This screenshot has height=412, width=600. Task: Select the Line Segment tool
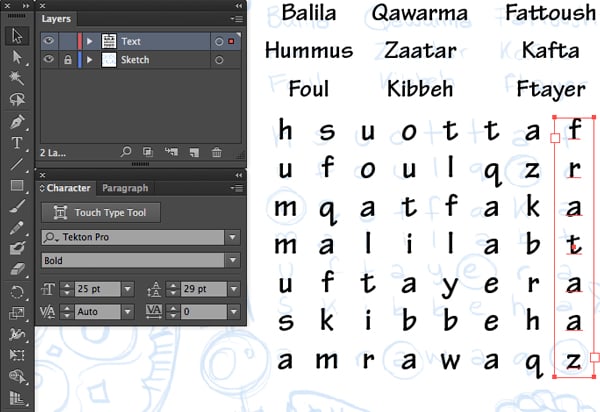coord(17,164)
